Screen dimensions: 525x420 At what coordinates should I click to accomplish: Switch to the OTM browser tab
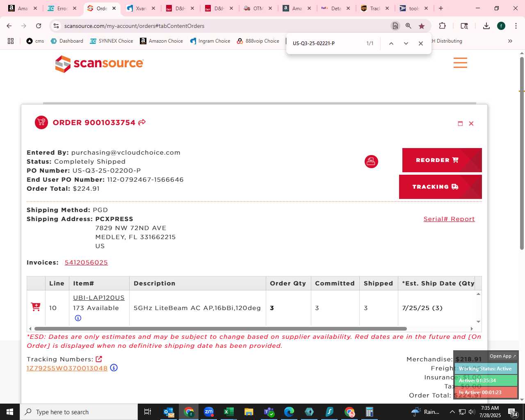coord(258,8)
